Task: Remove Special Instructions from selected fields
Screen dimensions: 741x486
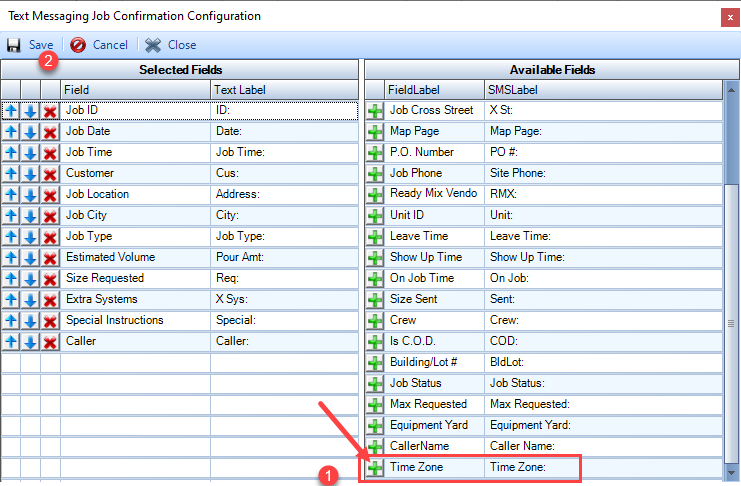Action: click(x=50, y=321)
